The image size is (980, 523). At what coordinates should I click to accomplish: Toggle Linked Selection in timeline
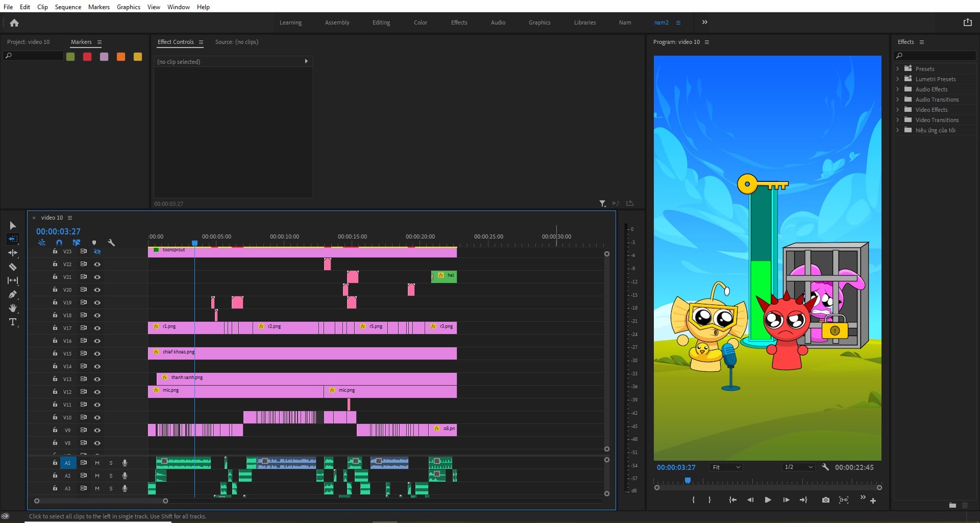pyautogui.click(x=77, y=243)
